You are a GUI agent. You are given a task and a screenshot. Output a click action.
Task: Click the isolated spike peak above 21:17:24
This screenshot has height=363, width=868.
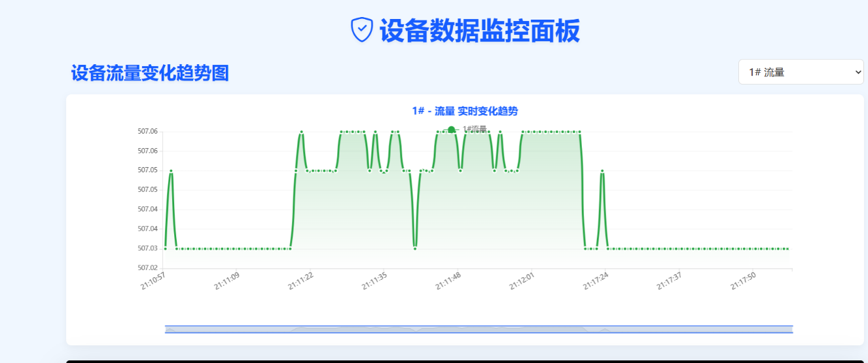click(602, 171)
